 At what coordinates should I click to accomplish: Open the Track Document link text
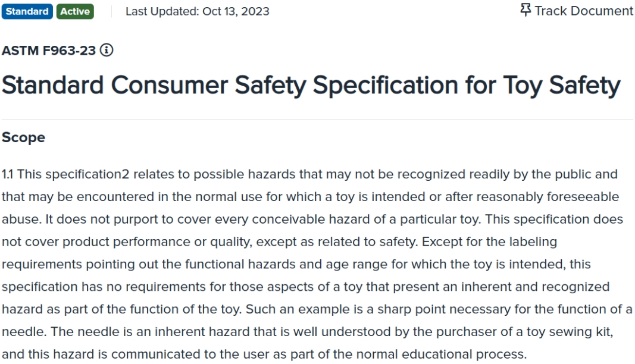pyautogui.click(x=583, y=11)
